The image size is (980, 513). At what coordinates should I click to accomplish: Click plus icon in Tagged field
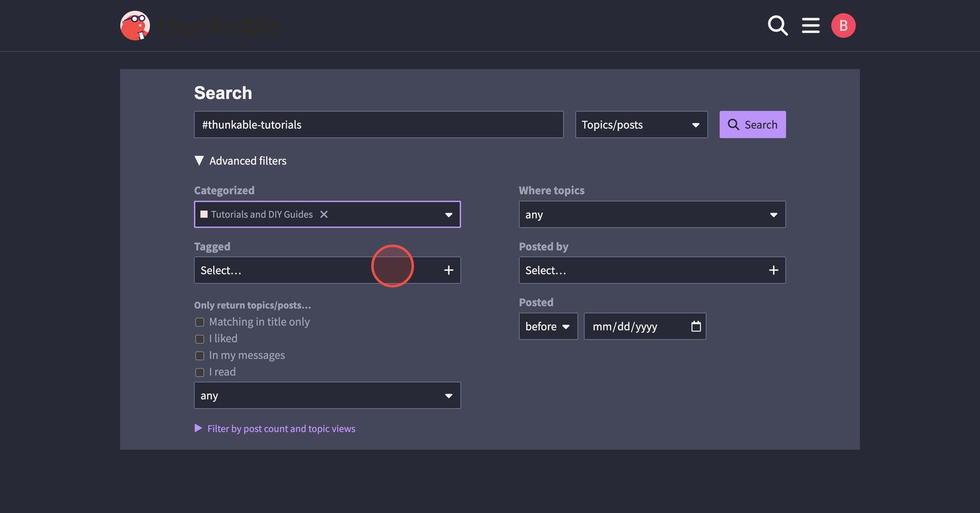click(x=448, y=270)
